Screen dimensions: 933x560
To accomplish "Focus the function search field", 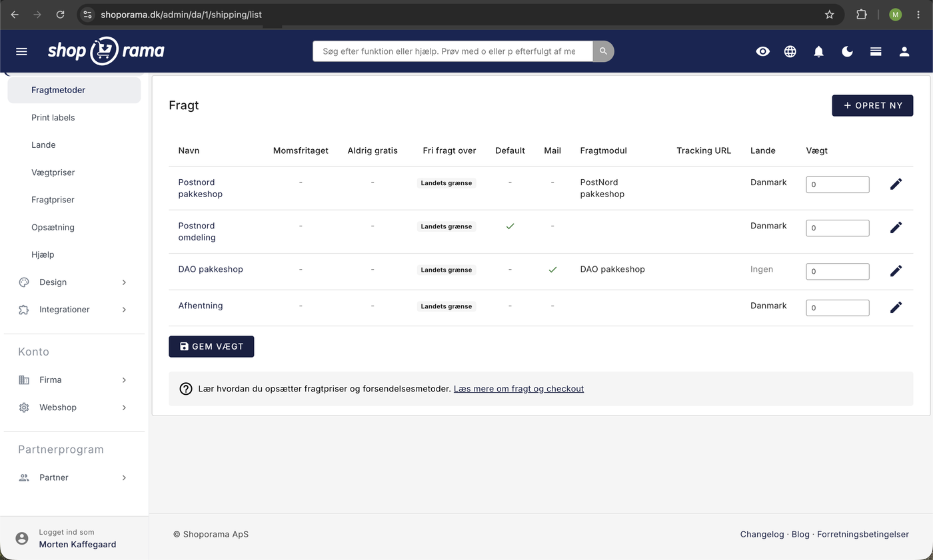I will click(x=453, y=51).
